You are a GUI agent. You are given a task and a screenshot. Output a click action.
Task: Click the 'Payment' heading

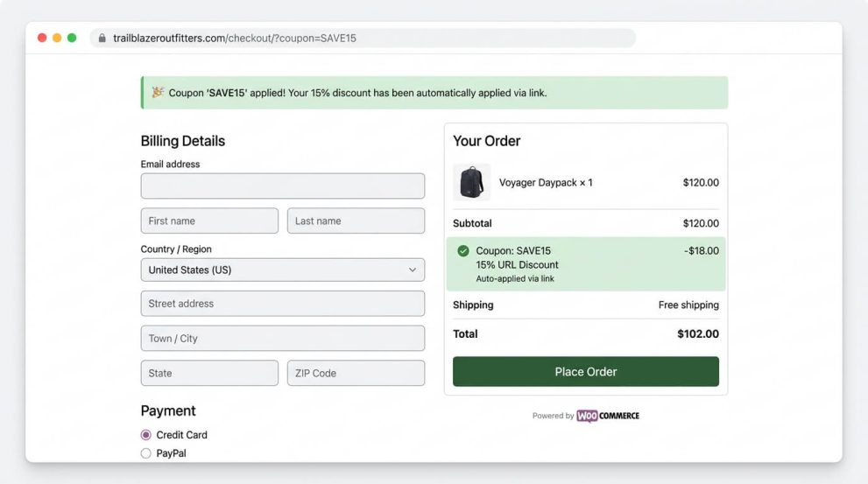pos(168,411)
